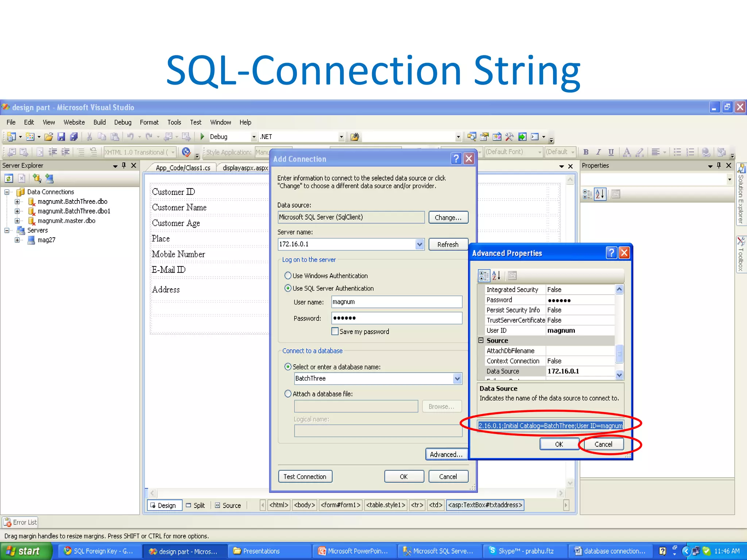Switch to App_Code/Class1.cs tab
Screen dimensions: 747x560
[x=183, y=168]
